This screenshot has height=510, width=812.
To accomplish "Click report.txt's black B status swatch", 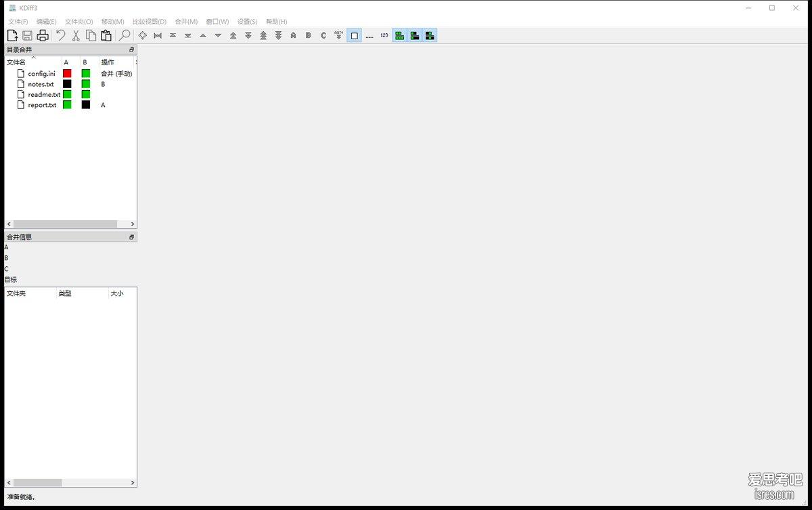I will point(86,105).
